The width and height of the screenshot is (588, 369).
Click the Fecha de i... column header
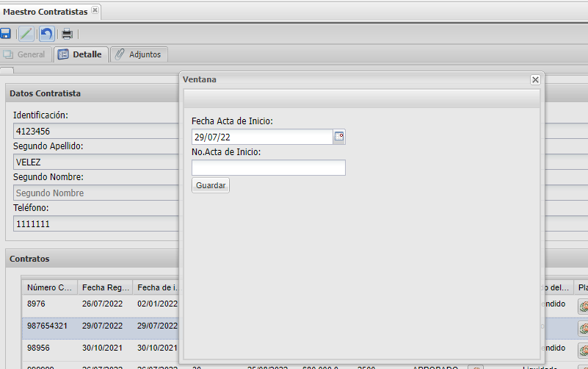pos(156,287)
